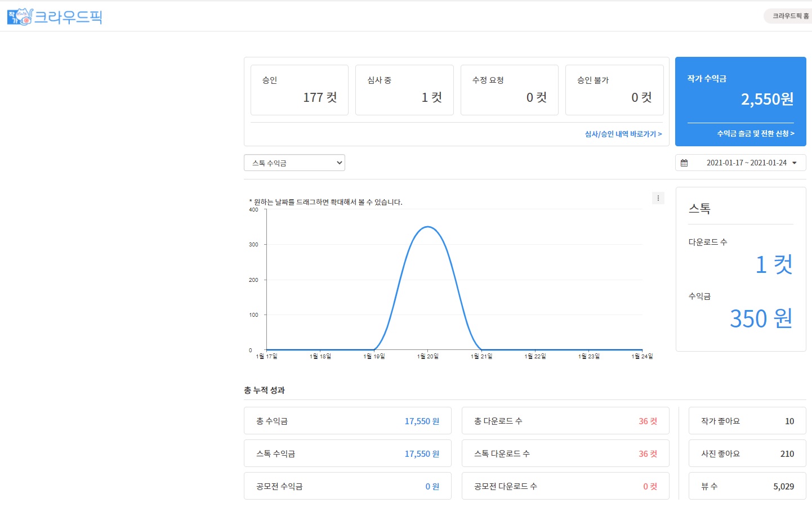Viewport: 812px width, 512px height.
Task: Select the 수정 요청 0 컷 card
Action: click(510, 90)
